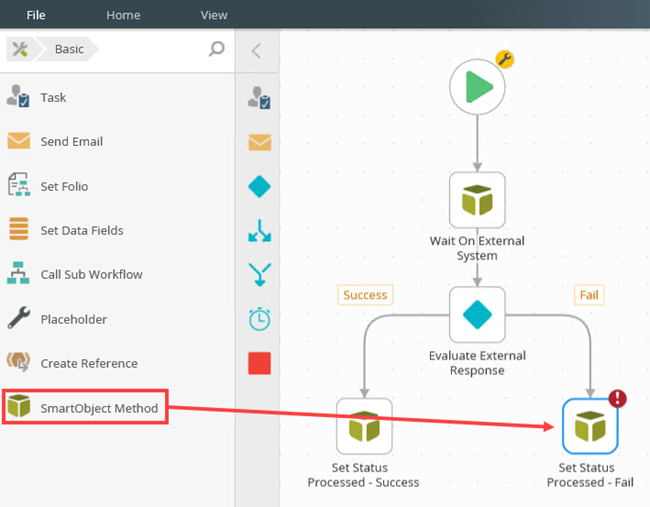Click the Merge arrows icon in favorites bar
650x507 pixels.
point(260,274)
